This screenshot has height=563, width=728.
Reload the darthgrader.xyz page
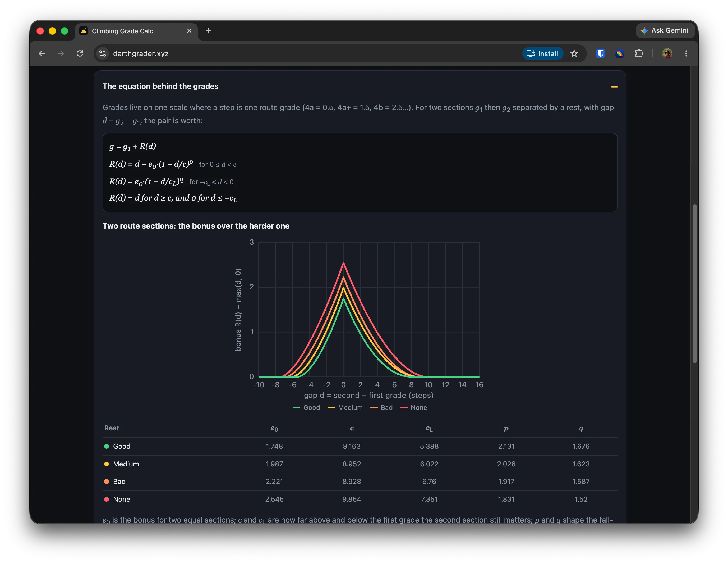click(x=80, y=53)
